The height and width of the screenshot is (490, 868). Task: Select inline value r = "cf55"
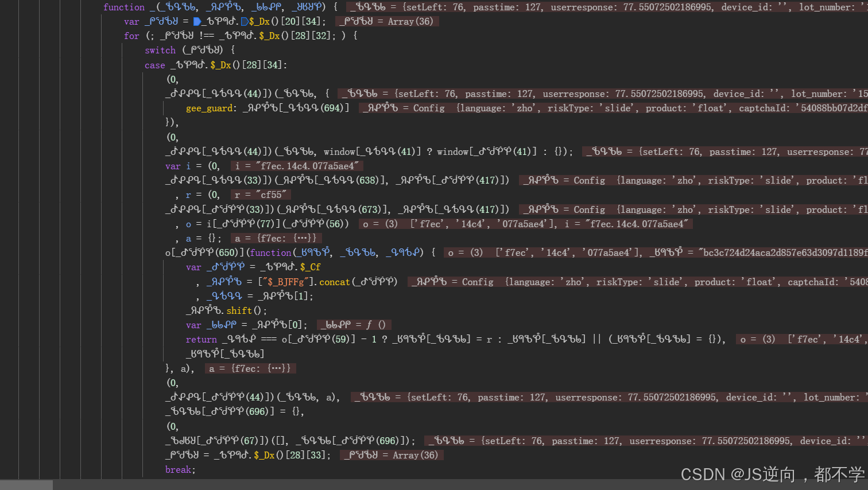tap(260, 195)
